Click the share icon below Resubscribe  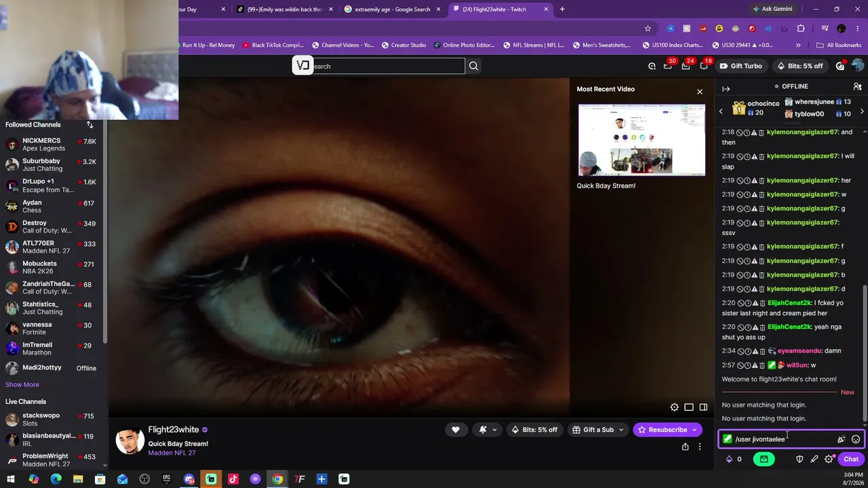[685, 447]
